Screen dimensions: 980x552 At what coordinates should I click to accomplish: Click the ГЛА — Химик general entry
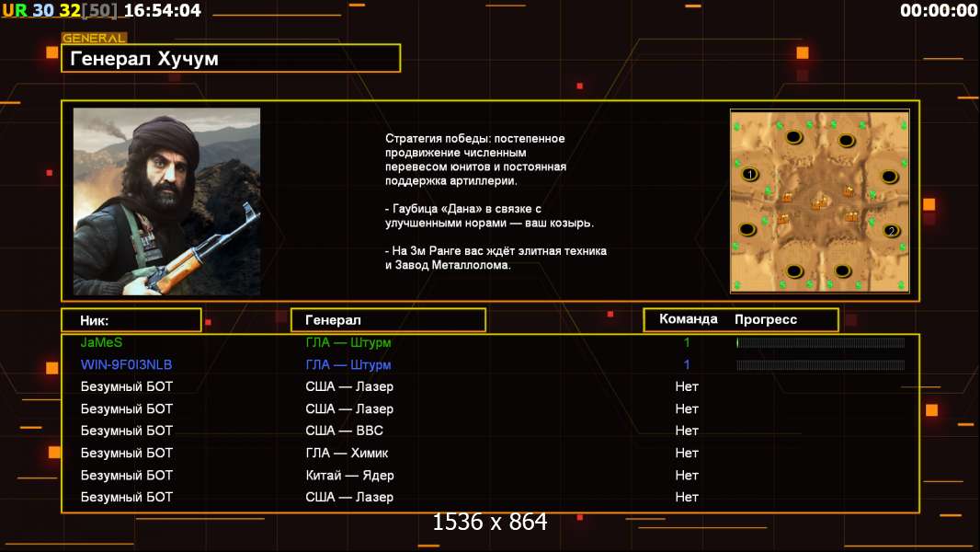click(x=347, y=453)
